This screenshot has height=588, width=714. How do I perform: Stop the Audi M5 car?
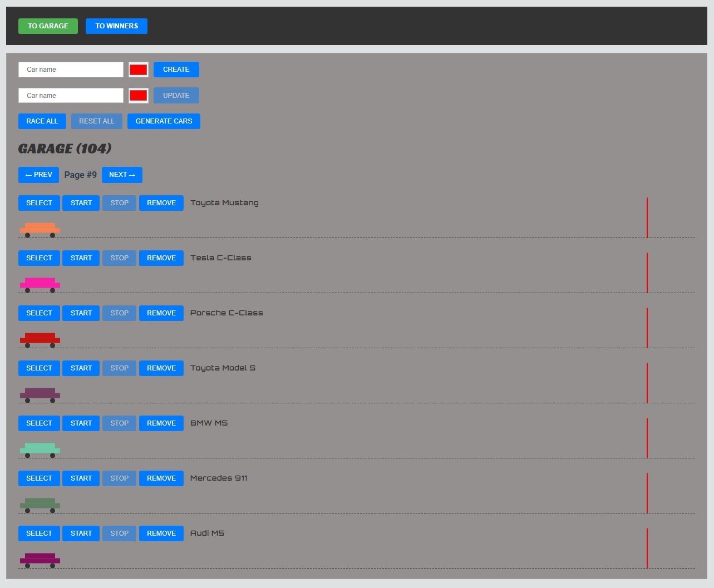coord(119,533)
